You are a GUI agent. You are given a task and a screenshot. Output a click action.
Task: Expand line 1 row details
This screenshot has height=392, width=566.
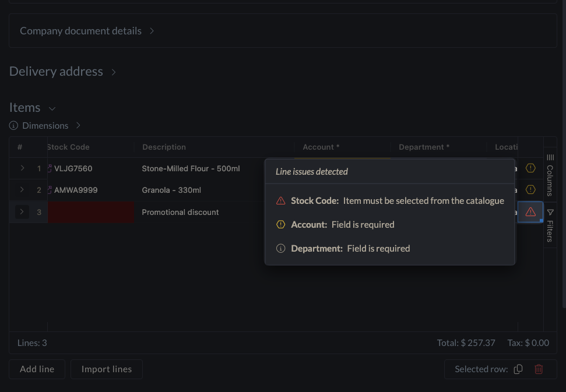click(x=22, y=168)
